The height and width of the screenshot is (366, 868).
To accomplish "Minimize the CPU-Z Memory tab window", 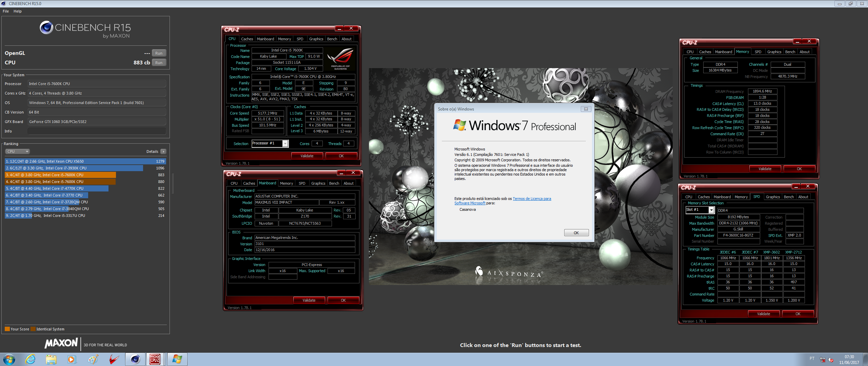I will coord(797,41).
